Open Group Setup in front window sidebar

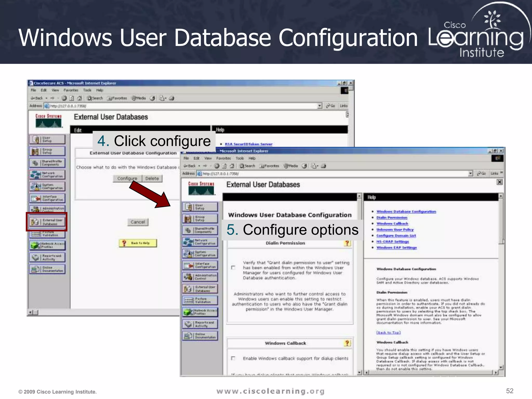(x=200, y=218)
